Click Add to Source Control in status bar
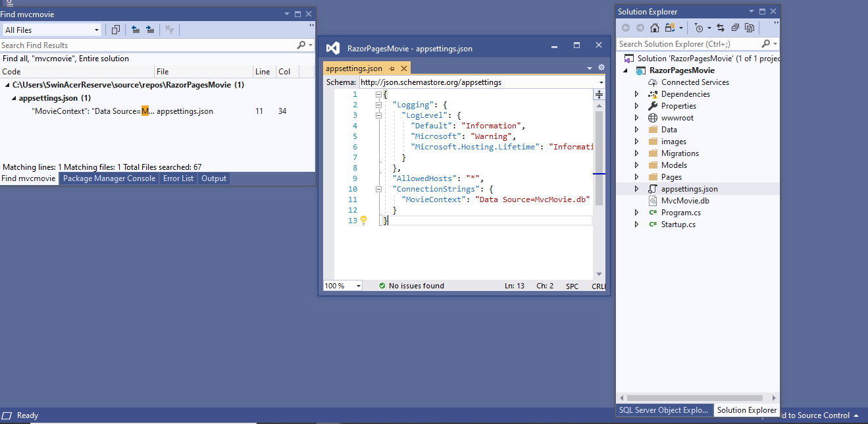 817,415
